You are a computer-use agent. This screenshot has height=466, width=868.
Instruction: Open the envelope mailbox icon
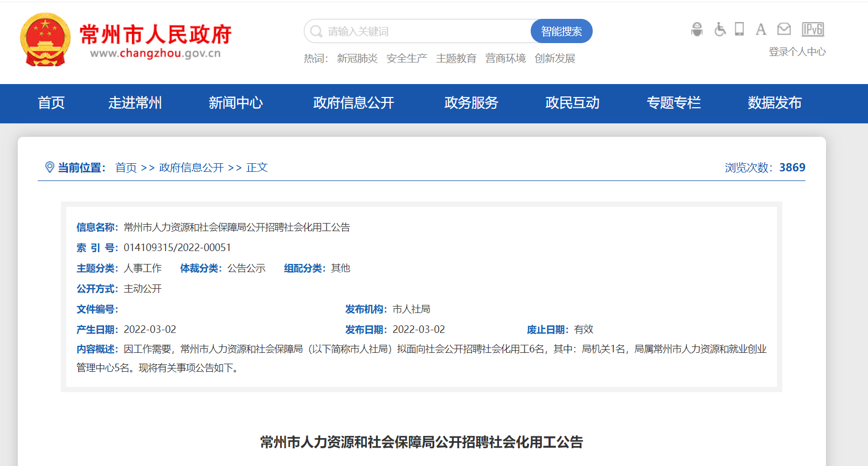tap(784, 29)
